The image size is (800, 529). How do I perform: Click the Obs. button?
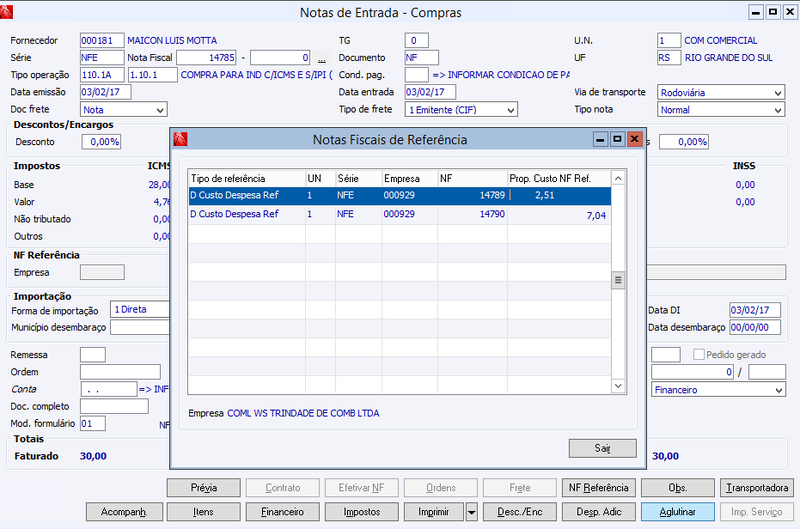678,488
